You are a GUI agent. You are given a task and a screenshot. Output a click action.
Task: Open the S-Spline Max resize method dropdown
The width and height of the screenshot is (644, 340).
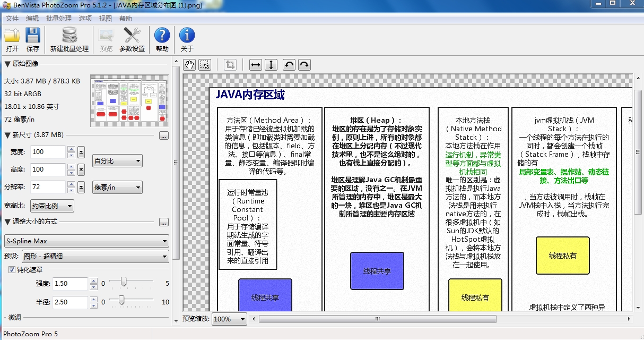pos(86,241)
